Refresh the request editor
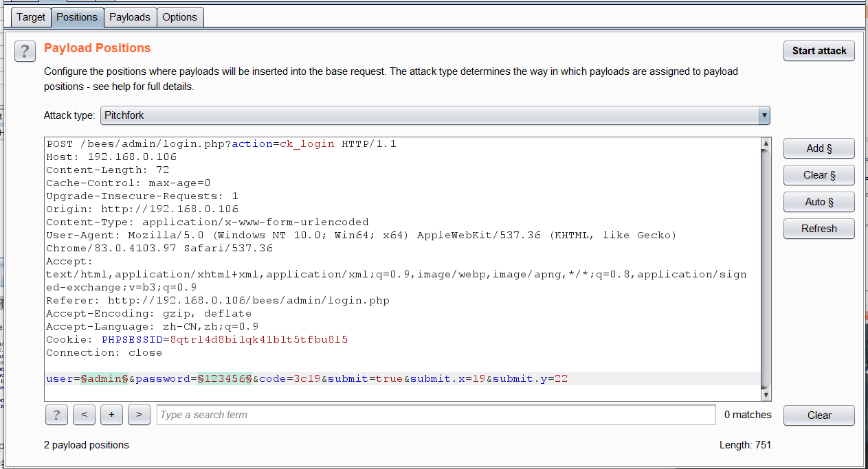 pyautogui.click(x=819, y=229)
